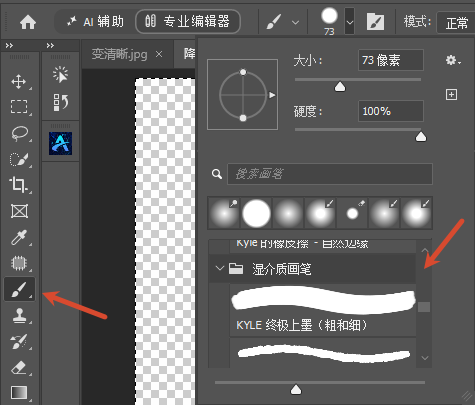Select the brush stroke below KYLE 终极上墨
Image resolution: width=475 pixels, height=405 pixels.
[x=323, y=353]
